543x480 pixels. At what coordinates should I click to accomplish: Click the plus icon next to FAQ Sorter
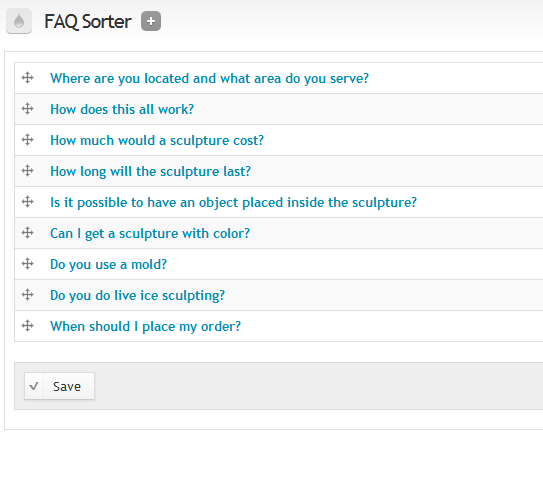point(151,21)
